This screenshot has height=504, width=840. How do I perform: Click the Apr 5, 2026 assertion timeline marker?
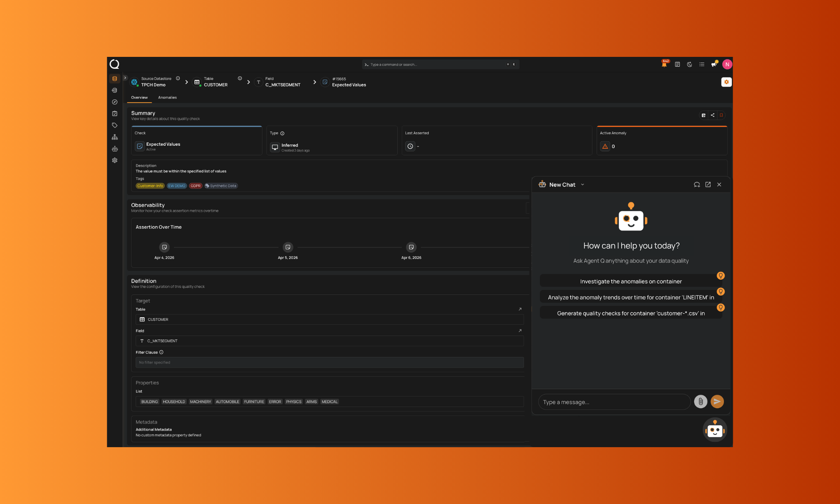click(x=288, y=247)
